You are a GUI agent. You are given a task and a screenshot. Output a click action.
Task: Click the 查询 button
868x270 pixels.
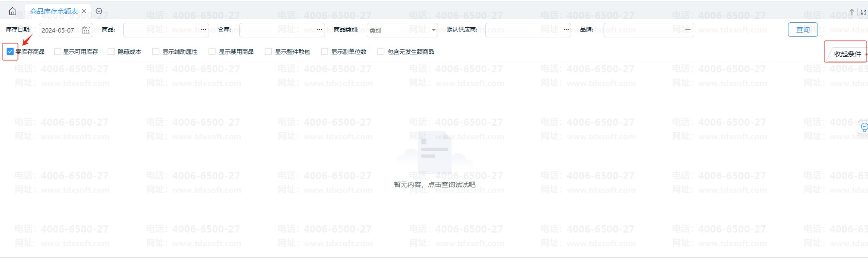pos(802,30)
